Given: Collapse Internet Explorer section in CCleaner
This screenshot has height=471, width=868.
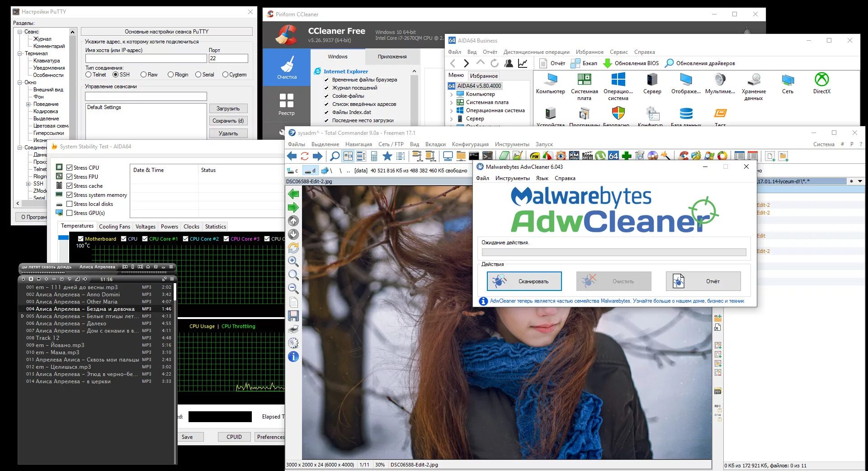Looking at the screenshot, I should click(x=414, y=71).
